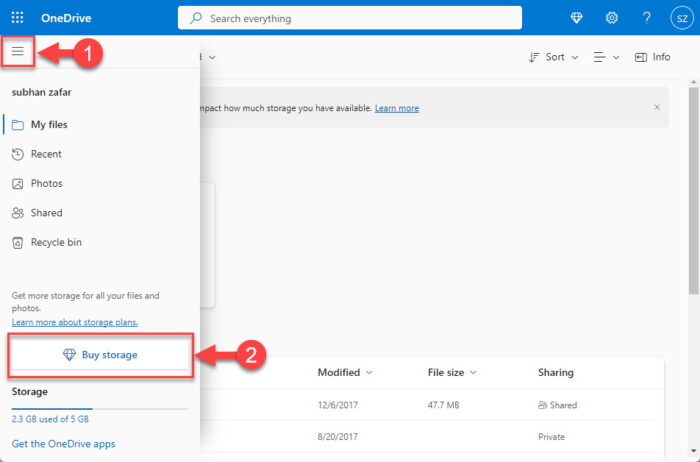Open the Settings gear icon

pos(611,18)
